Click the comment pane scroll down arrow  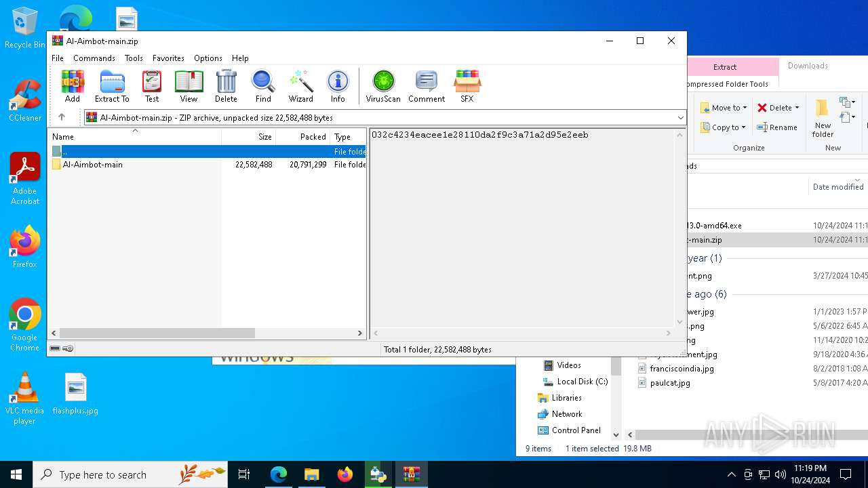(x=679, y=323)
